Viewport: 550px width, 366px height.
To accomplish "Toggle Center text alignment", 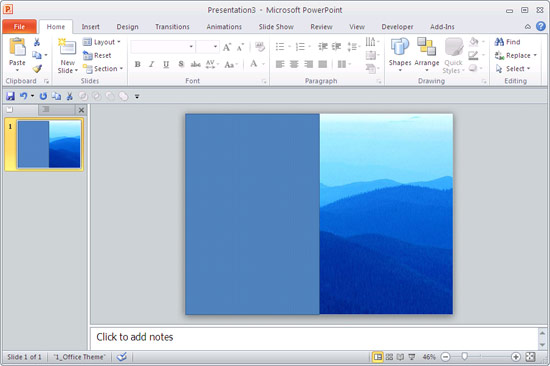I will [294, 64].
